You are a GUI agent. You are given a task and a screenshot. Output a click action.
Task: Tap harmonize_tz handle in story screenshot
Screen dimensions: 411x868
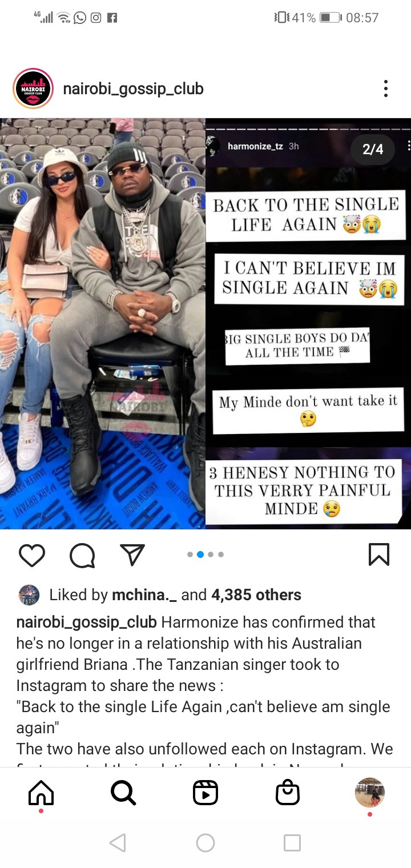click(255, 146)
